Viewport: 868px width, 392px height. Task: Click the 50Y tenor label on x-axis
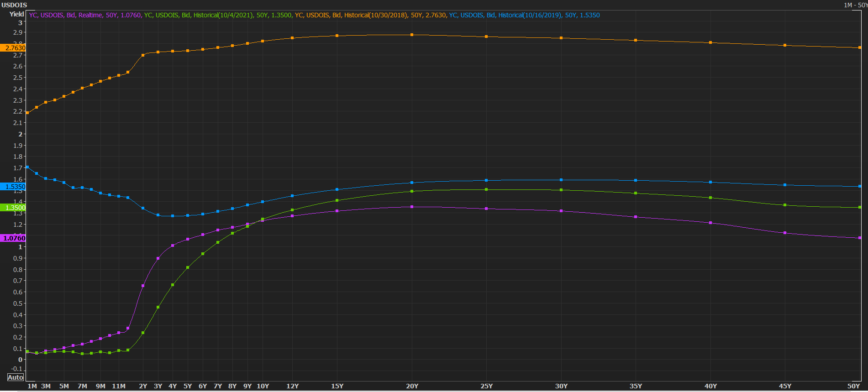pos(853,386)
